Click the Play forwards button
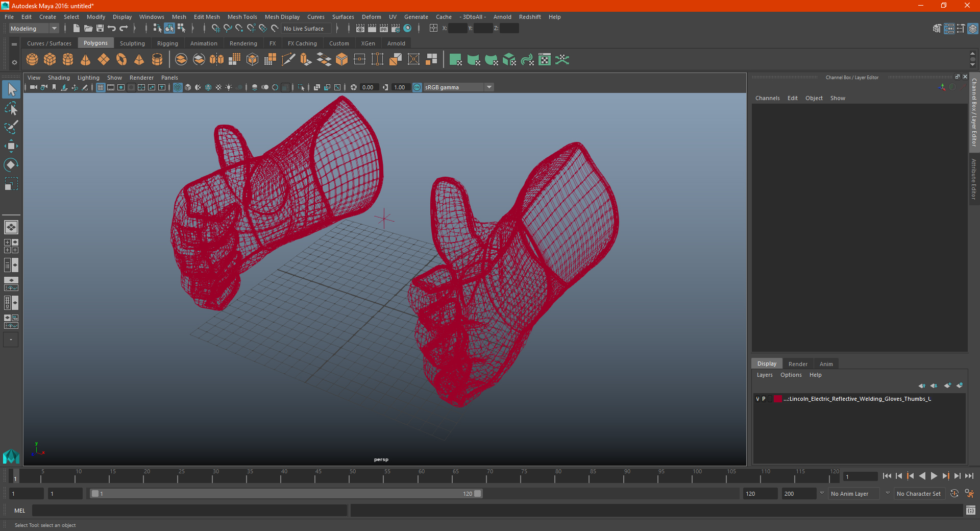980x531 pixels. (x=934, y=476)
